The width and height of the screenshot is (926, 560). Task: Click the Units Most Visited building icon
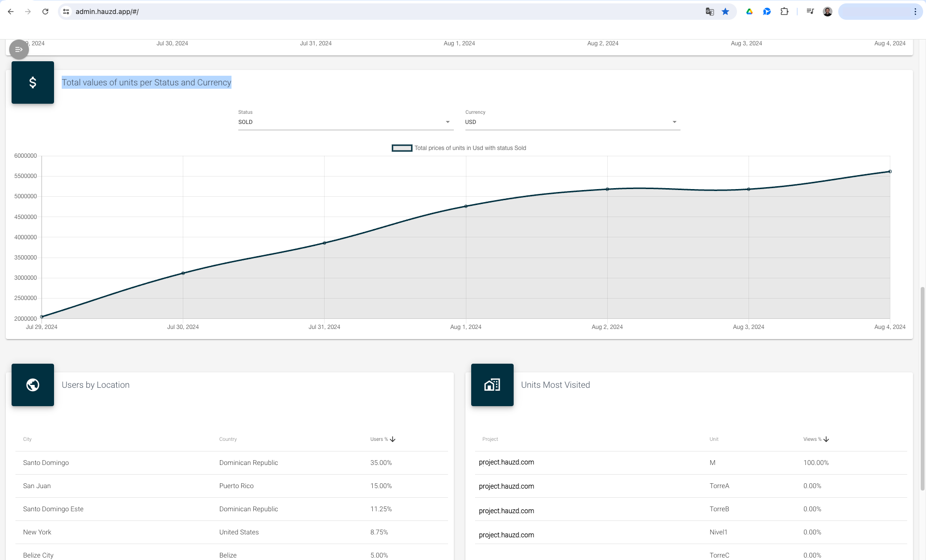(492, 385)
